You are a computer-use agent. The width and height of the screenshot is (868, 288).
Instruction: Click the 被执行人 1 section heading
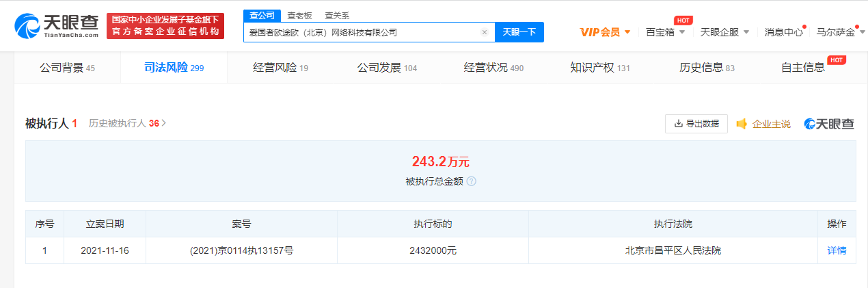tap(51, 124)
